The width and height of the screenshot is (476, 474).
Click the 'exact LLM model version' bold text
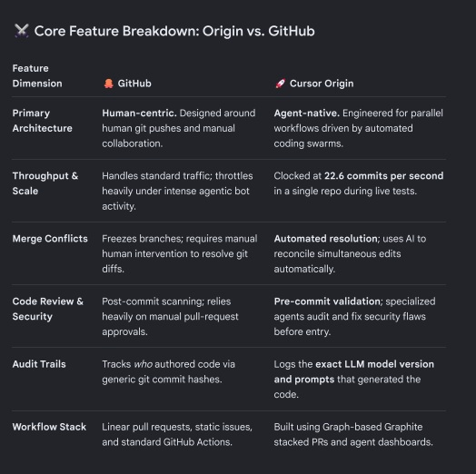click(375, 364)
